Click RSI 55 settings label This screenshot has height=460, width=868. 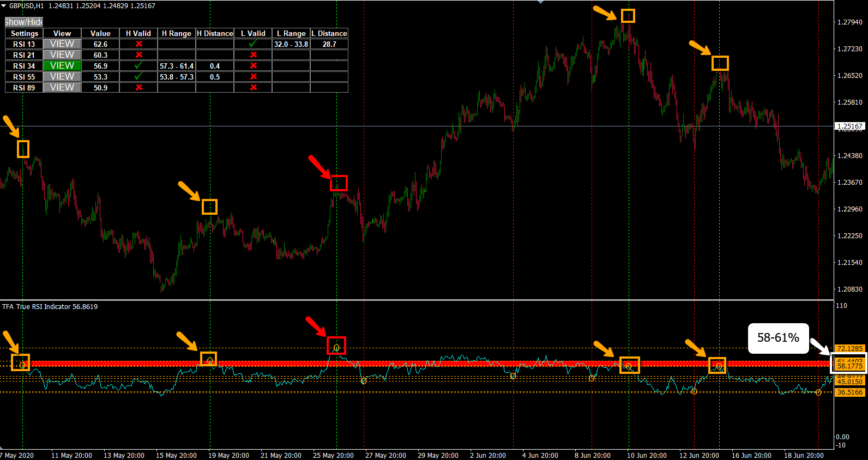pyautogui.click(x=24, y=77)
